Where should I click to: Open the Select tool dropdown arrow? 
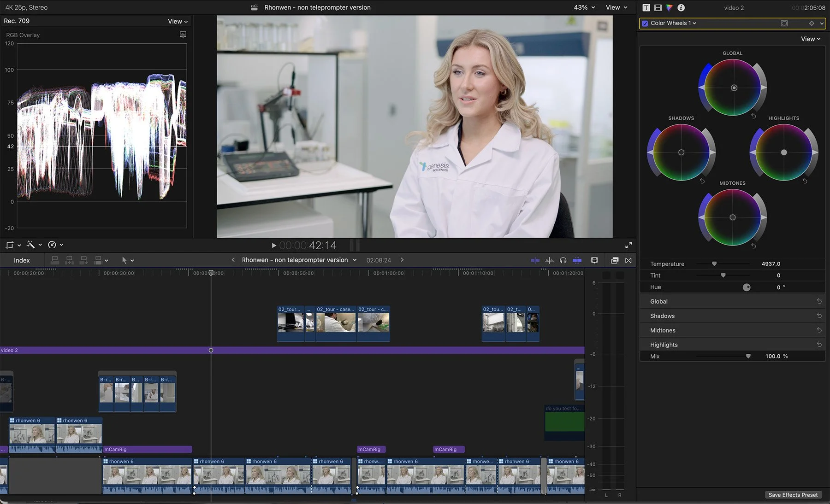point(132,261)
